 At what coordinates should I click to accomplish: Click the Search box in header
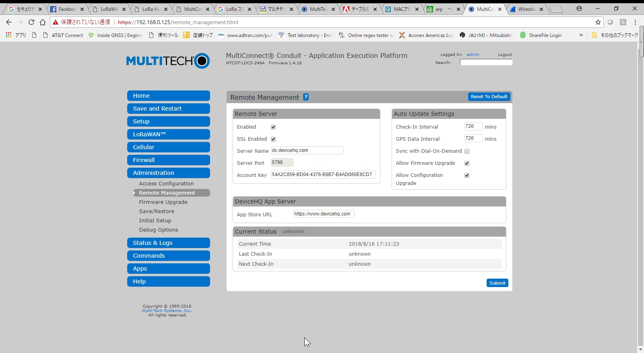coord(486,62)
